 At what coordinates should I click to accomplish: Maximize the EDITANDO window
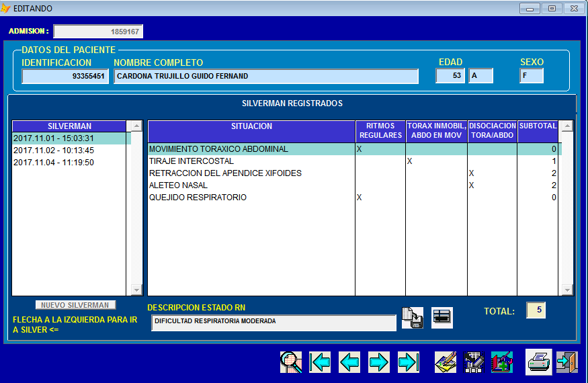[552, 8]
